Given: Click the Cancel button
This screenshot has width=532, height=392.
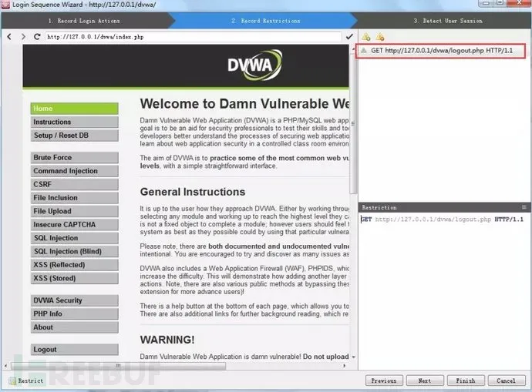Looking at the screenshot, I should (x=507, y=380).
